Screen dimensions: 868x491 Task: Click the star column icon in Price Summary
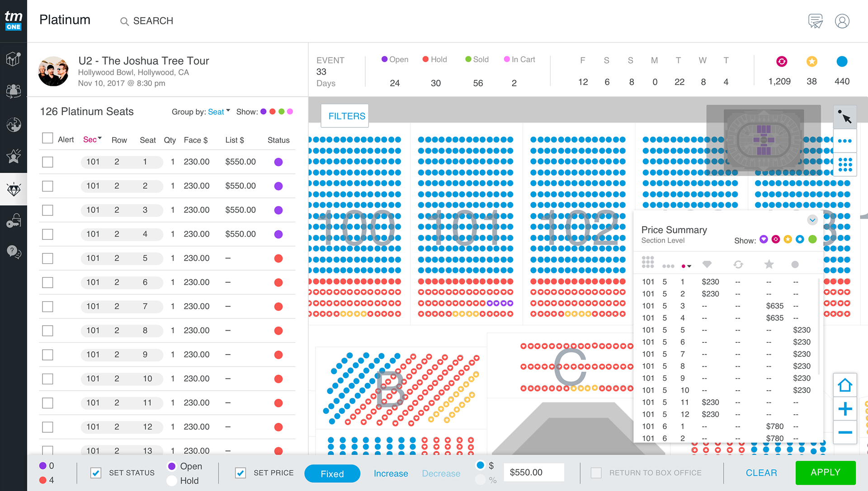769,264
